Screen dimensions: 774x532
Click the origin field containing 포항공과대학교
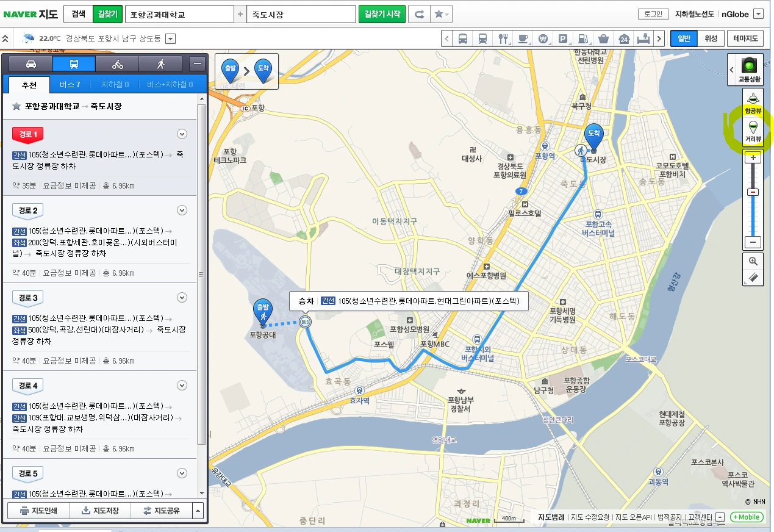tap(179, 14)
